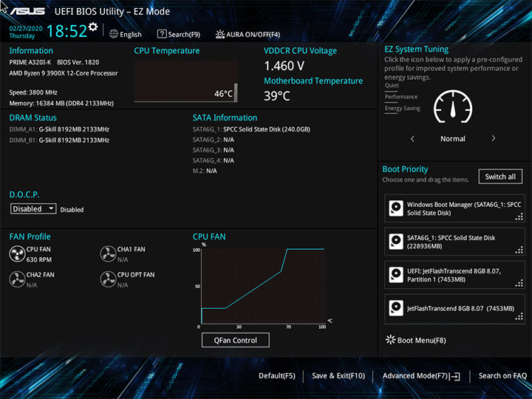Select the Performance tuning profile

401,97
